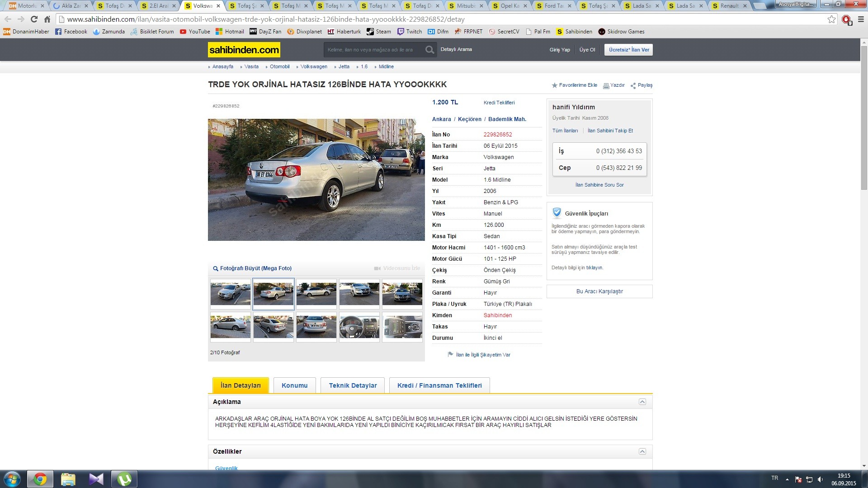
Task: Click Midline breadcrumb link
Action: point(386,66)
